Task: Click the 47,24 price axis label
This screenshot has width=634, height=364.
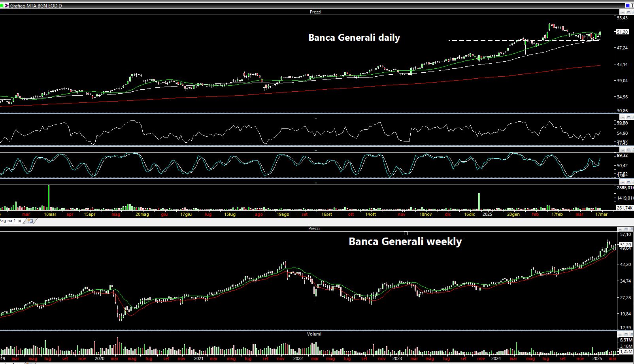Action: (x=622, y=48)
